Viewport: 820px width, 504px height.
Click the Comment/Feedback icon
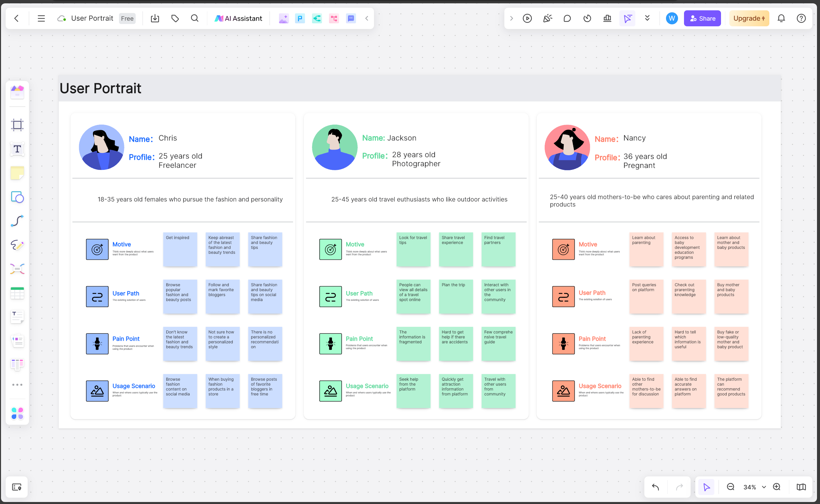(x=567, y=18)
